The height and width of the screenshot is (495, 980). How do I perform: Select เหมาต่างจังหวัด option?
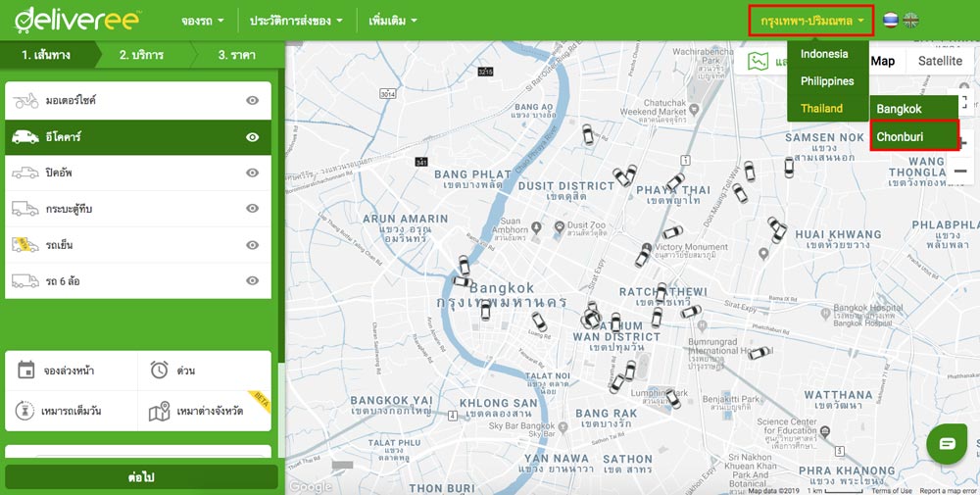[205, 412]
